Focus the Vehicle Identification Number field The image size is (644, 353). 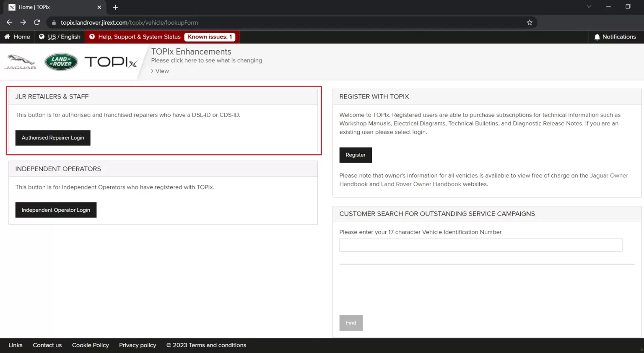pyautogui.click(x=481, y=245)
